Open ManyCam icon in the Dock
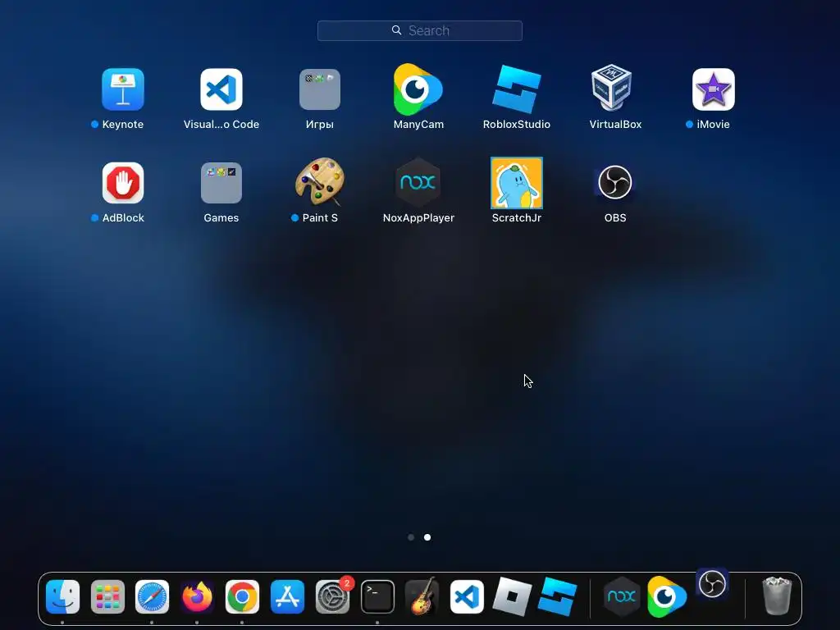 (666, 596)
